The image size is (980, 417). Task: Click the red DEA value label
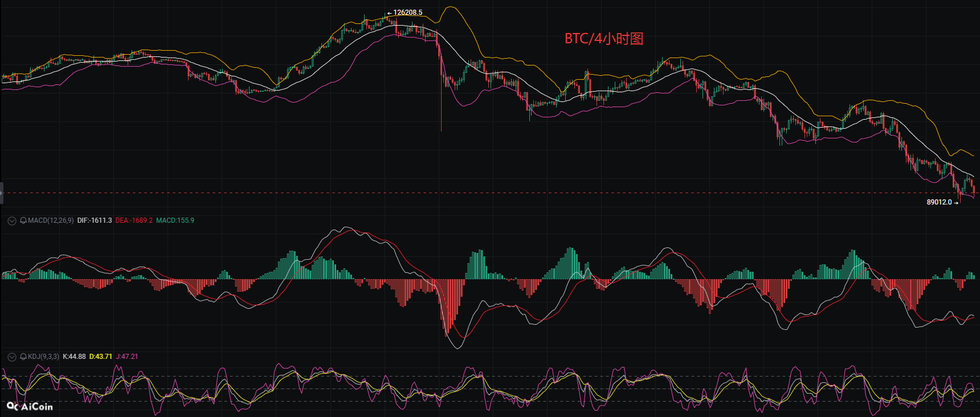coord(134,220)
